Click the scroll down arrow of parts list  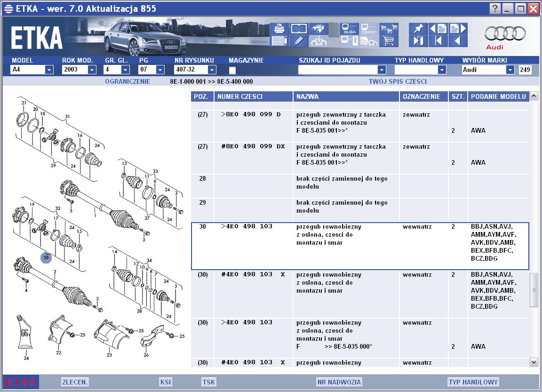point(534,362)
